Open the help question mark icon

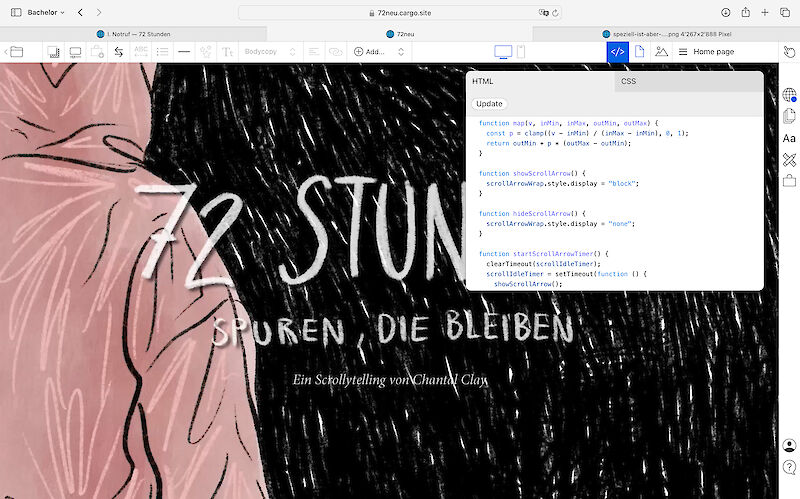tap(789, 467)
